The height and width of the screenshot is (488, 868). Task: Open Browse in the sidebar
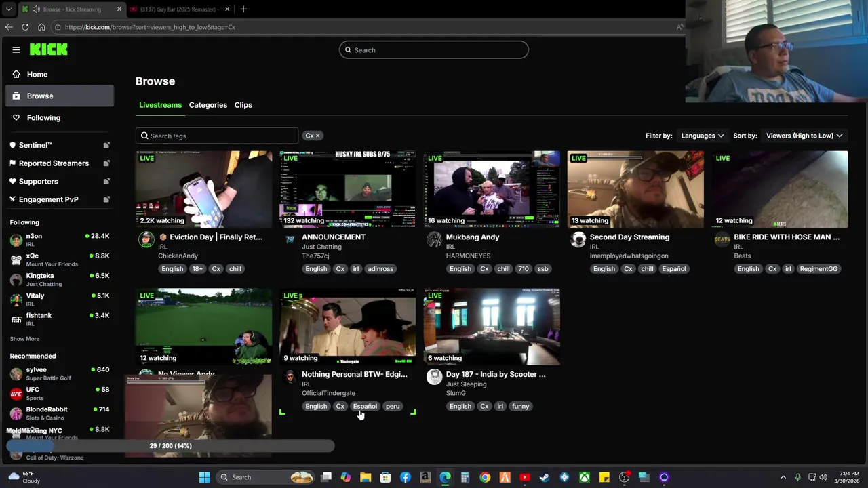(x=60, y=96)
